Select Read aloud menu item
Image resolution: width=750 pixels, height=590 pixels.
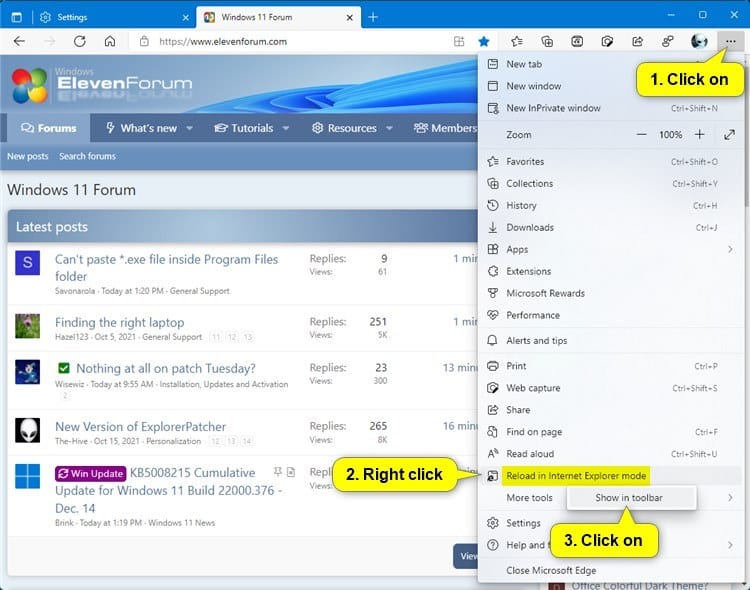pyautogui.click(x=610, y=454)
